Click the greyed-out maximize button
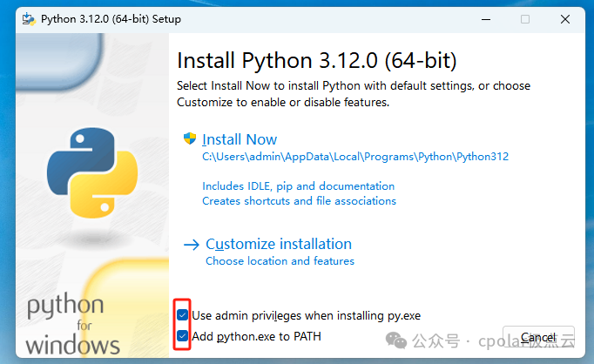 [x=524, y=18]
